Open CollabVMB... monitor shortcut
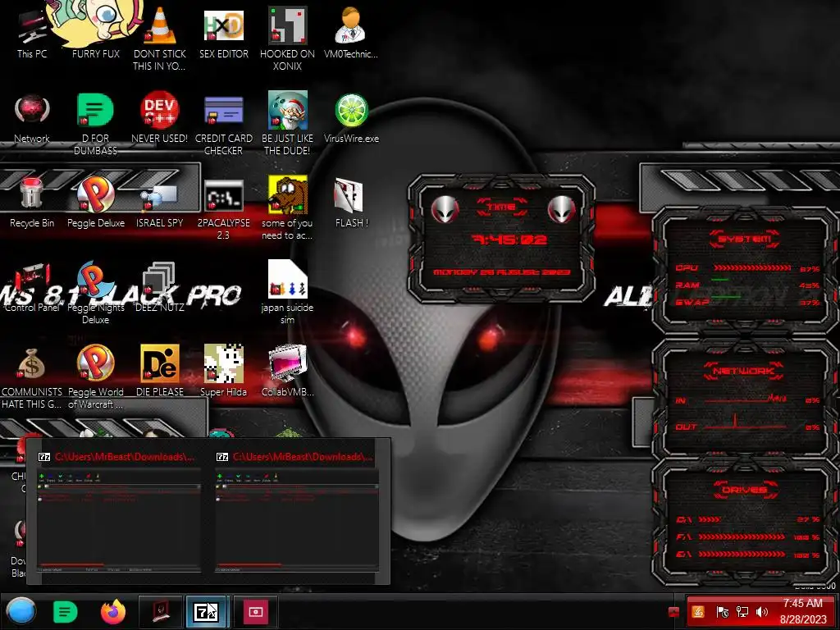The height and width of the screenshot is (630, 840). pos(287,371)
